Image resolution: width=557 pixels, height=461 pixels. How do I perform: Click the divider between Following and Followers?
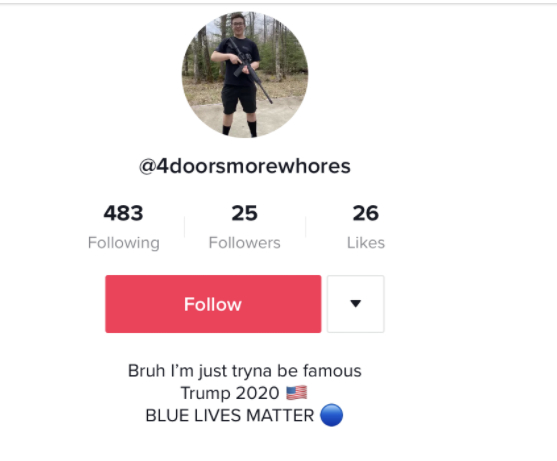point(184,227)
